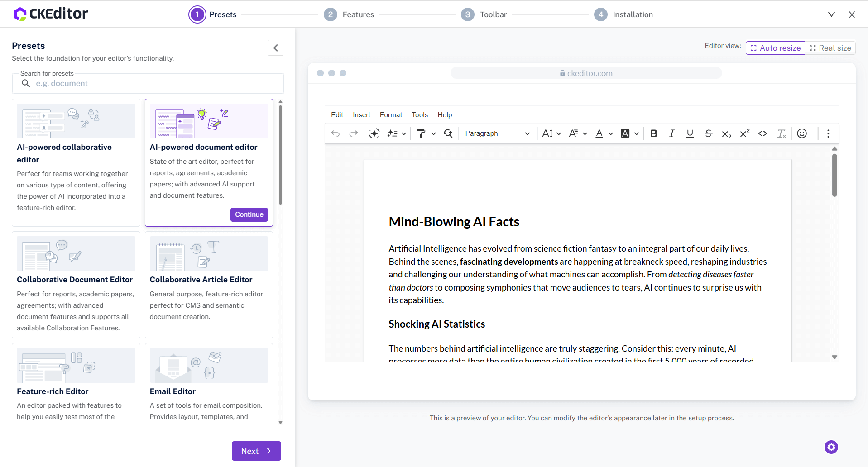The image size is (868, 467).
Task: Select Auto resize editor view
Action: pos(775,48)
